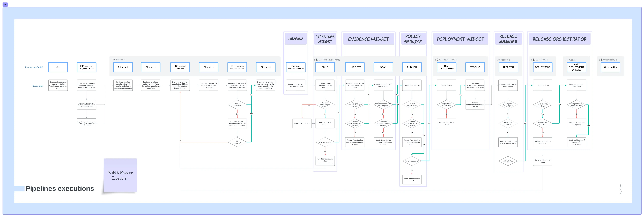Select the BUILD stage box
The width and height of the screenshot is (644, 217).
[325, 67]
